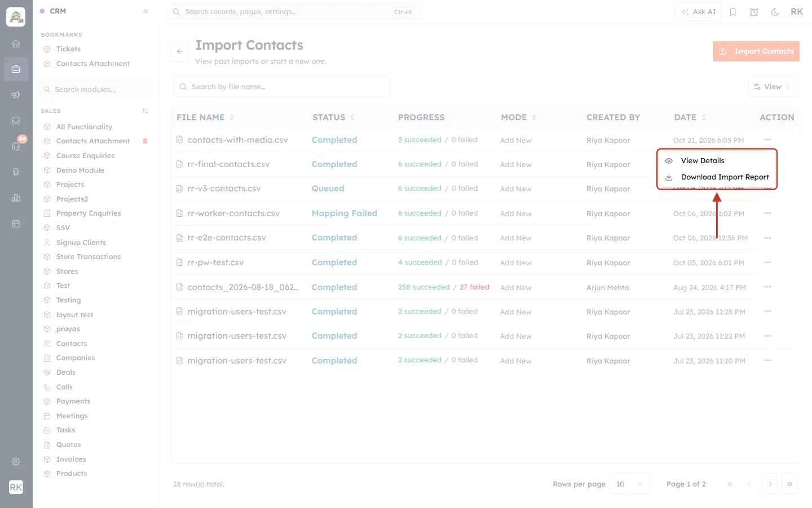The height and width of the screenshot is (508, 812).
Task: Open the briefcase CRM icon in left rail
Action: (x=16, y=69)
